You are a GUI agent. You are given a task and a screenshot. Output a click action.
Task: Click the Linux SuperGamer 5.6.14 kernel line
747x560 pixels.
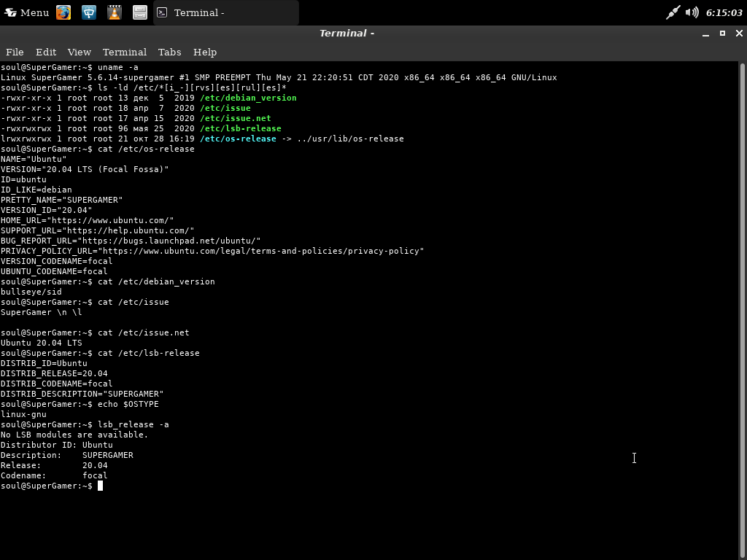(x=279, y=77)
